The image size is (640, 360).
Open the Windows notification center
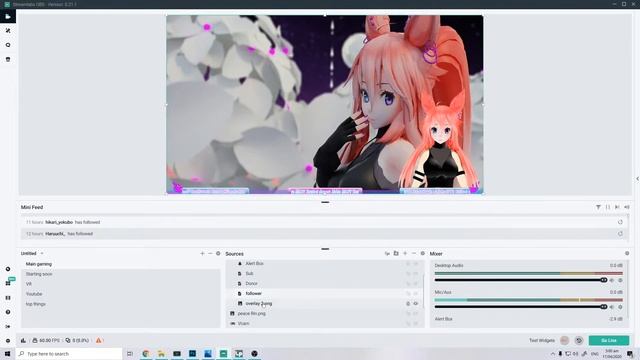coord(630,353)
